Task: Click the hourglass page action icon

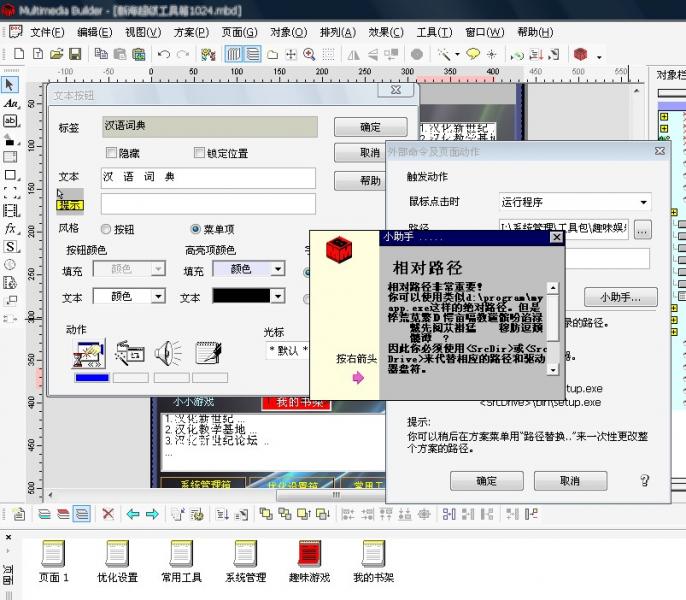Action: coord(90,353)
